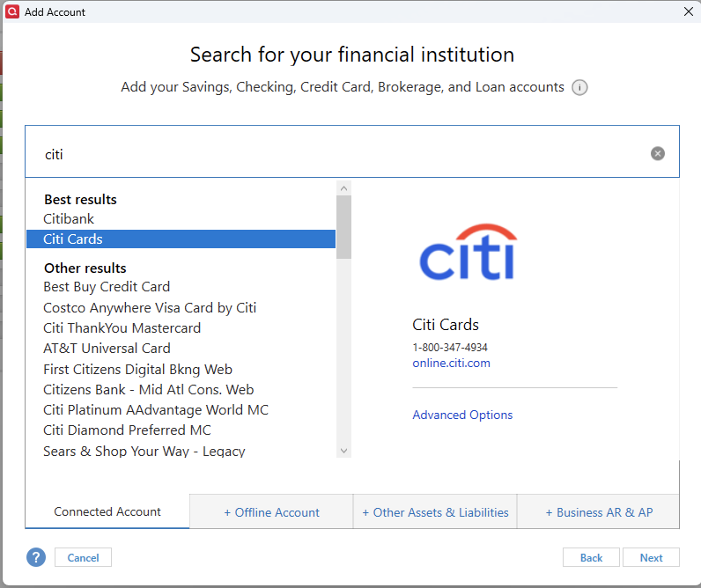This screenshot has height=588, width=701.
Task: Click the info icon beside the subtitle
Action: 579,87
